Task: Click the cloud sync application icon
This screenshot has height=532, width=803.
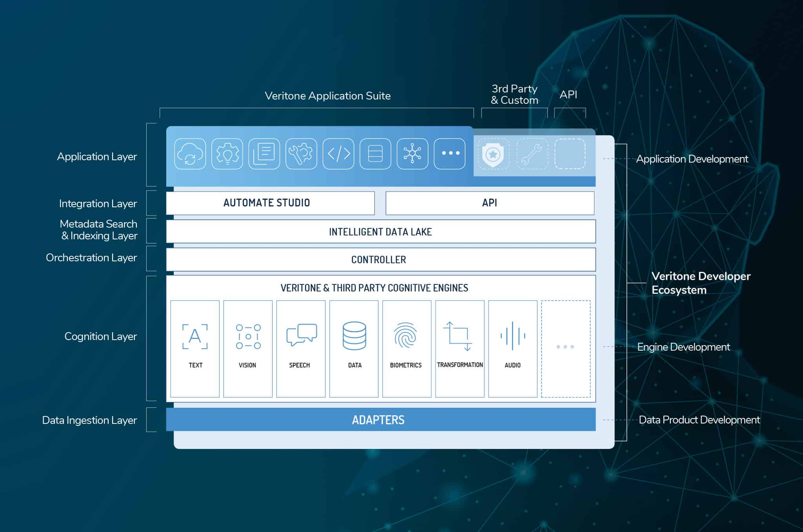Action: pos(190,154)
